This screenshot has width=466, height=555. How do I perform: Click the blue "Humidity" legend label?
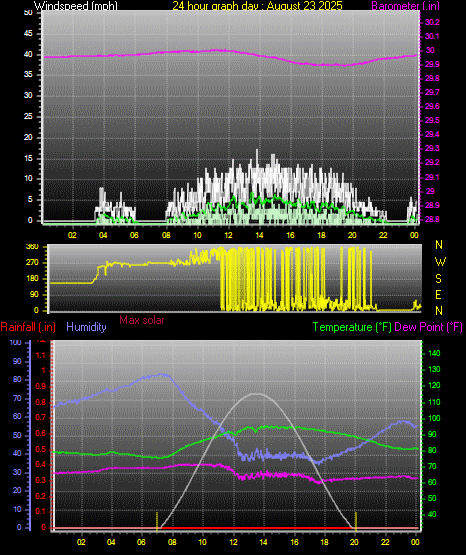[86, 327]
